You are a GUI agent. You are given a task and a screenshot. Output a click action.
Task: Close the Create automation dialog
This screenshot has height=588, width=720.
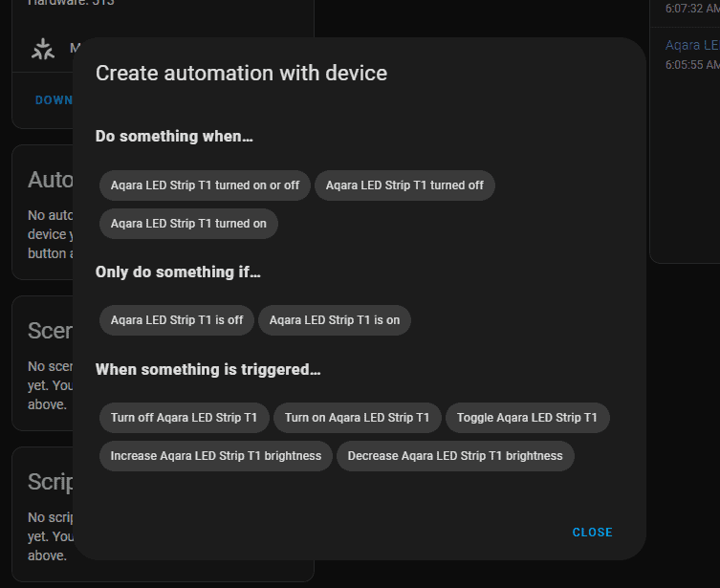[592, 533]
